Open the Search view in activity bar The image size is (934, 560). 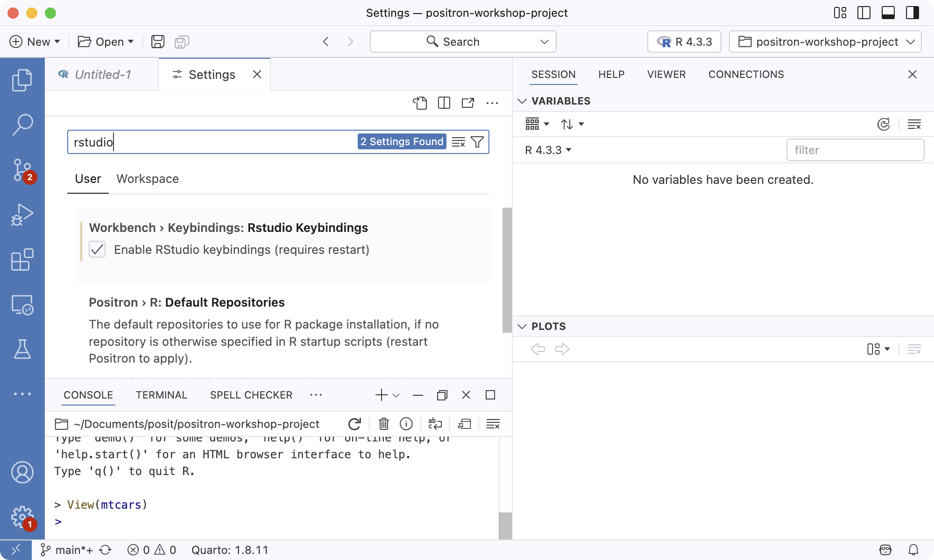pos(22,125)
